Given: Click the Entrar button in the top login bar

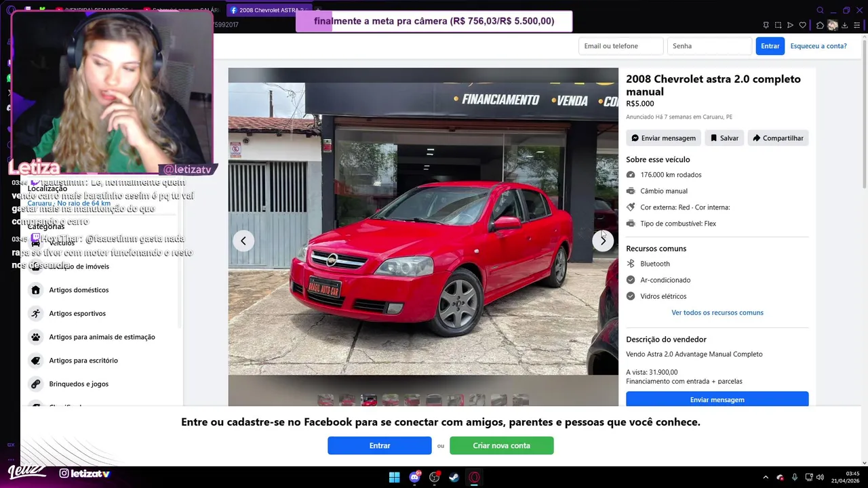Looking at the screenshot, I should pos(770,46).
